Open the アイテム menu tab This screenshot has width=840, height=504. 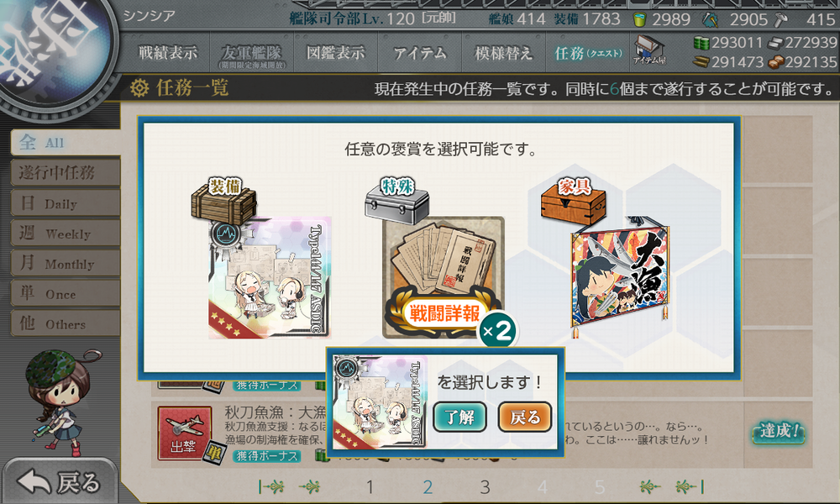(419, 52)
